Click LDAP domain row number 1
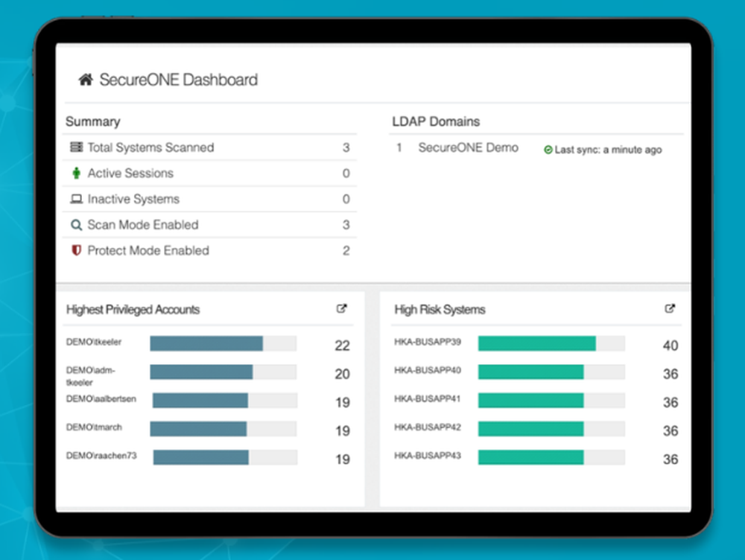 coord(399,147)
